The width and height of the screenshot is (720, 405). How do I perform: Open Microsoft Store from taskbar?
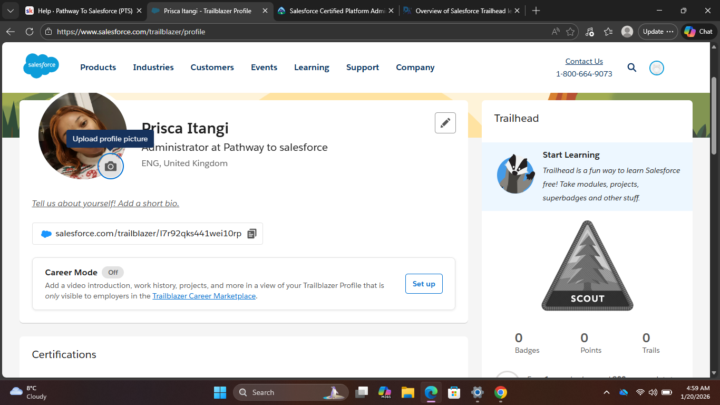pos(454,393)
